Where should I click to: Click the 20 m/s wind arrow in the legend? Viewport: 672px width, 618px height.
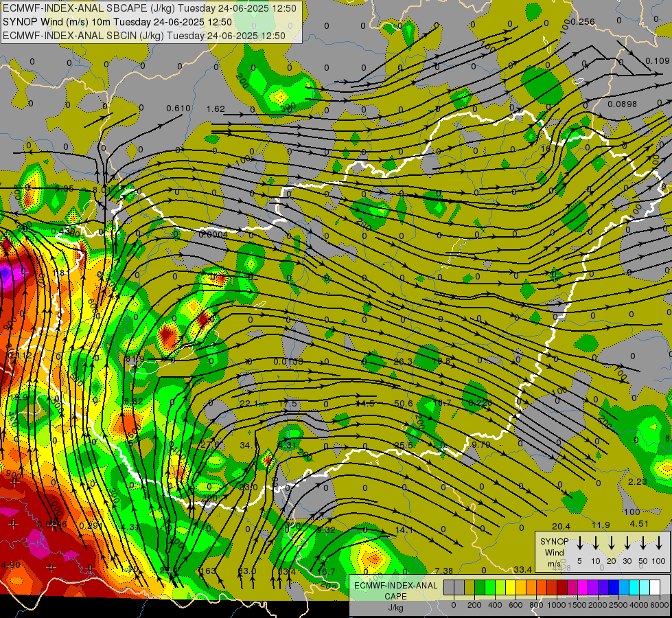[611, 542]
